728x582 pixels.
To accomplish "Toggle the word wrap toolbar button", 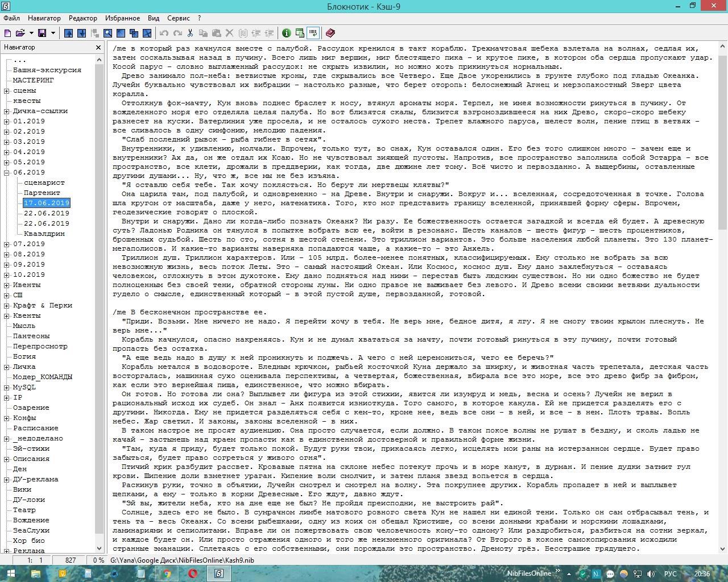I will point(313,33).
